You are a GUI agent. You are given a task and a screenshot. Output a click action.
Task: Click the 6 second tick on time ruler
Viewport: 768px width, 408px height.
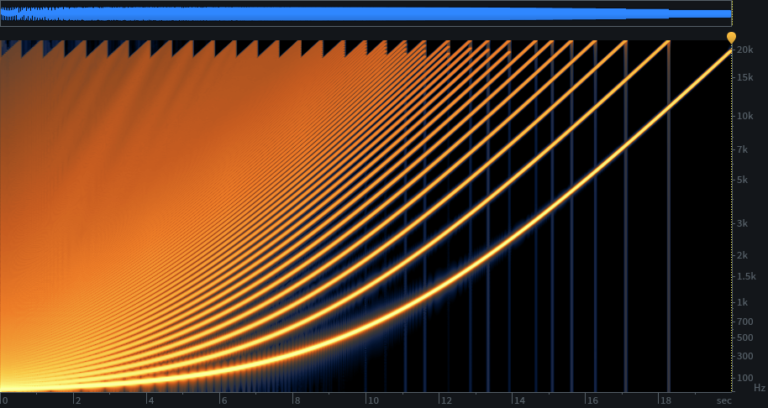pos(224,400)
